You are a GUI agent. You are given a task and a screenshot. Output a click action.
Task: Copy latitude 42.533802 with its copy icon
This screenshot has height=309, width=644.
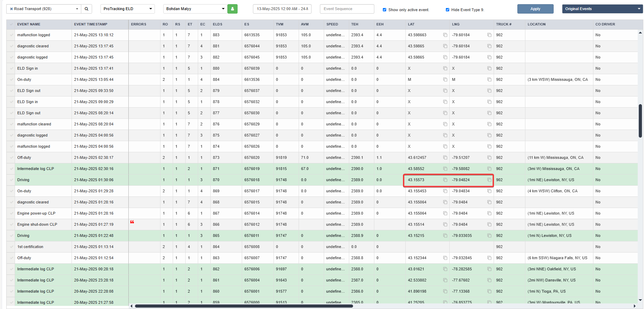(445, 280)
